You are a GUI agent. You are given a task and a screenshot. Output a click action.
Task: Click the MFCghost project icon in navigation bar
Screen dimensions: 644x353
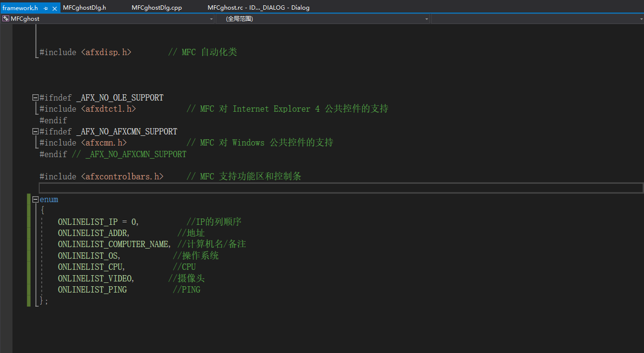(6, 19)
